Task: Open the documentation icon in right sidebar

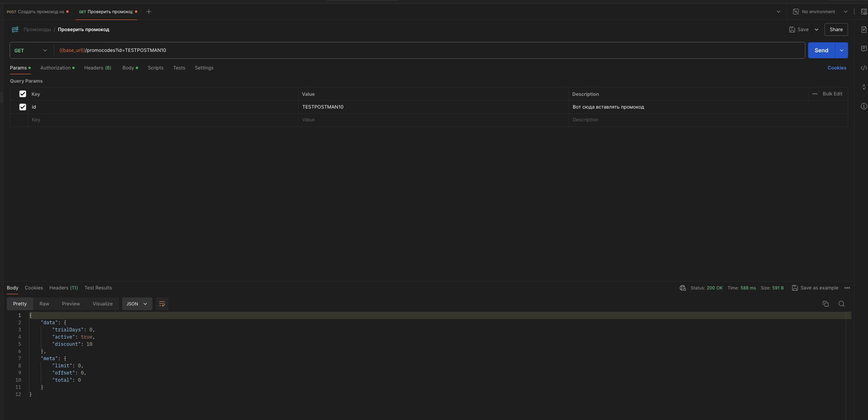Action: pos(864,30)
